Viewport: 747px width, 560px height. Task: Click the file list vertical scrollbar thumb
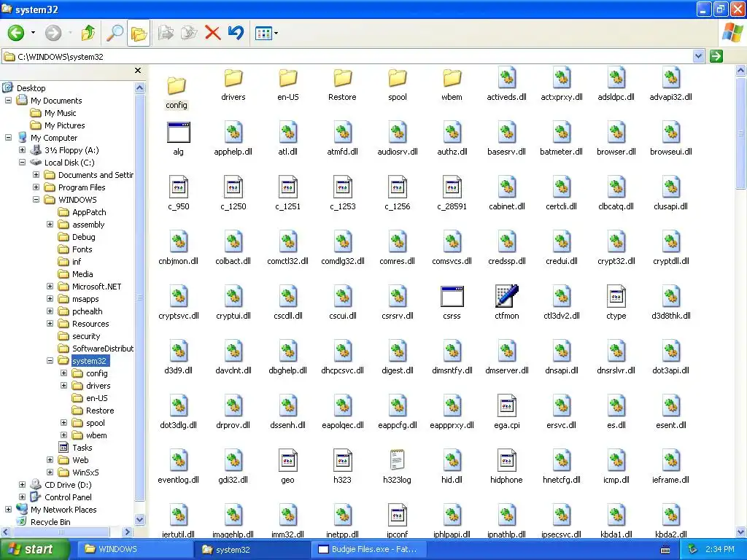[x=741, y=133]
